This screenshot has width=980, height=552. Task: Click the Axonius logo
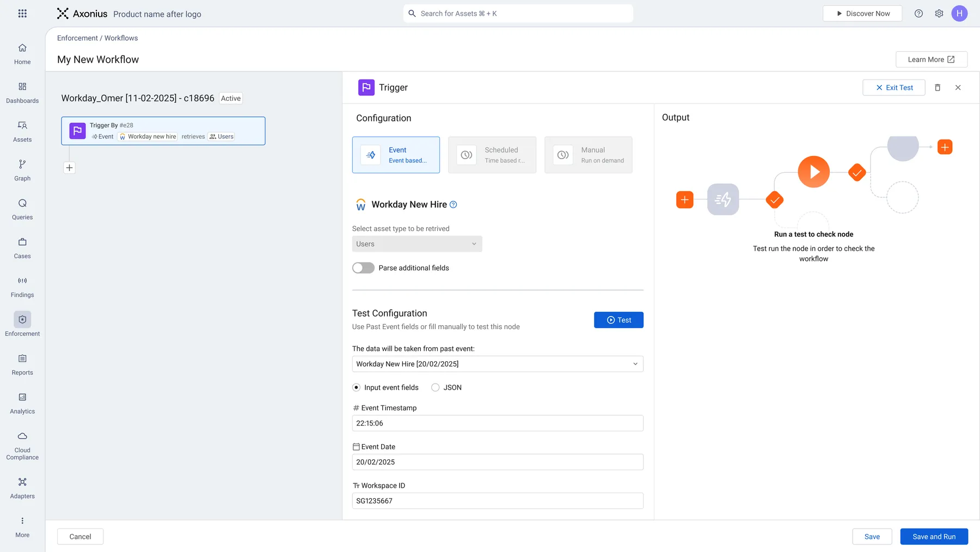(82, 14)
